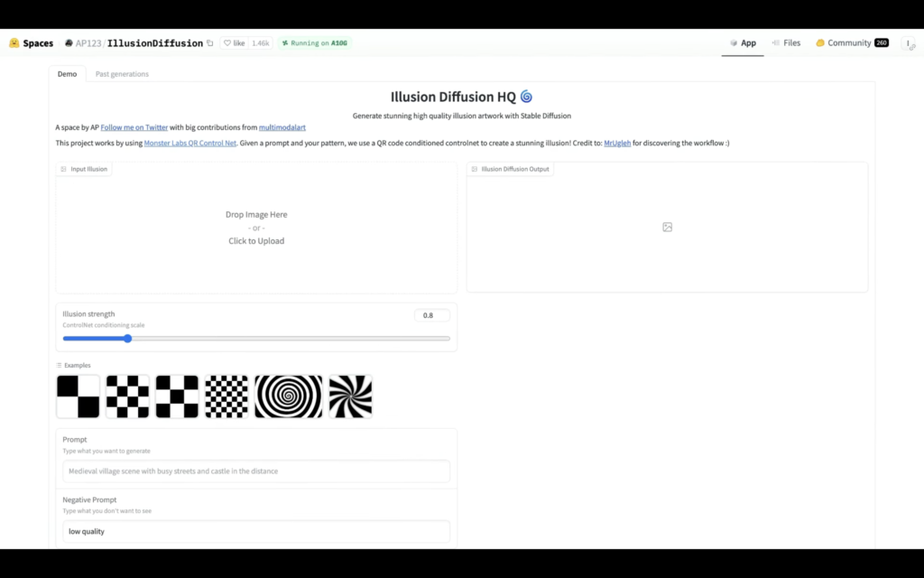Open the Follow me on Twitter link
The image size is (924, 578).
pos(134,128)
